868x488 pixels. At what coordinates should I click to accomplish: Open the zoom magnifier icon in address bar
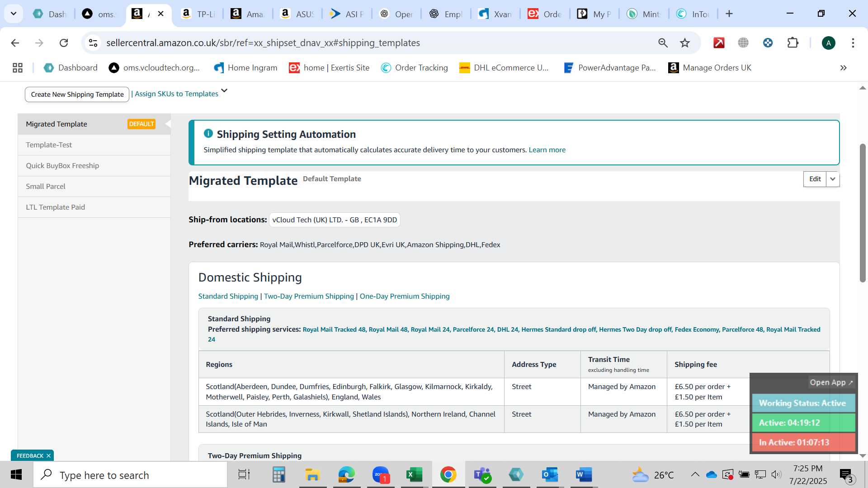point(663,43)
